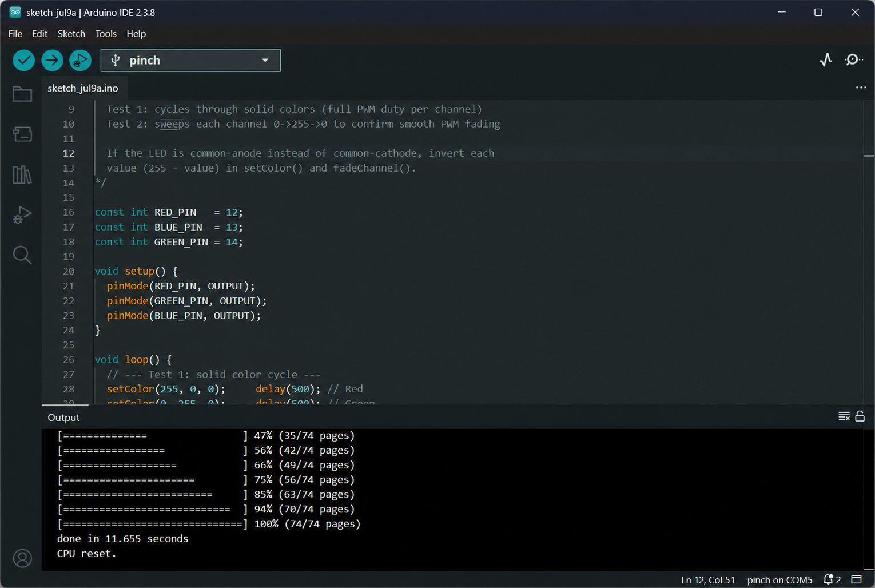Image resolution: width=875 pixels, height=588 pixels.
Task: Minimize the Arduino IDE window
Action: [x=782, y=12]
